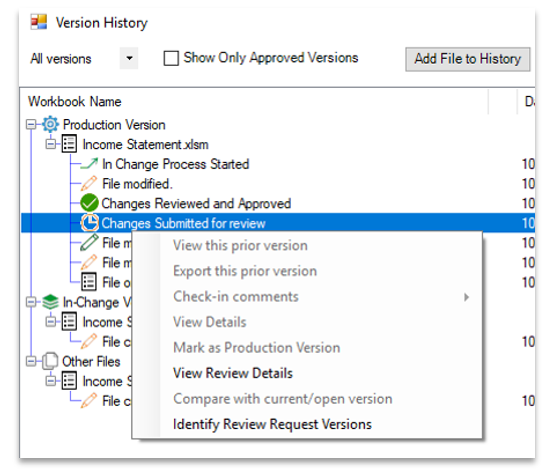
Task: Enable Show Only Approved Versions checkbox
Action: [171, 58]
